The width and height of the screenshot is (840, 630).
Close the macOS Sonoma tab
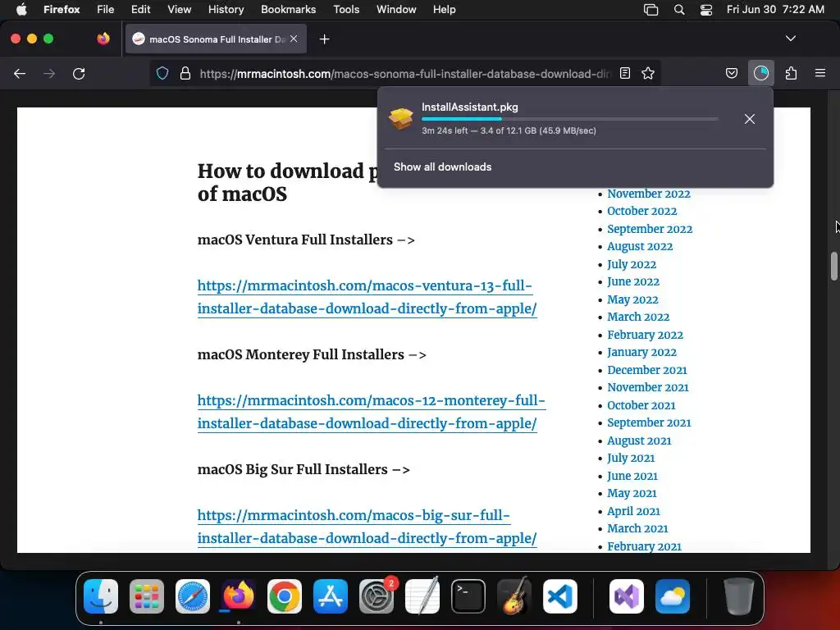(294, 39)
